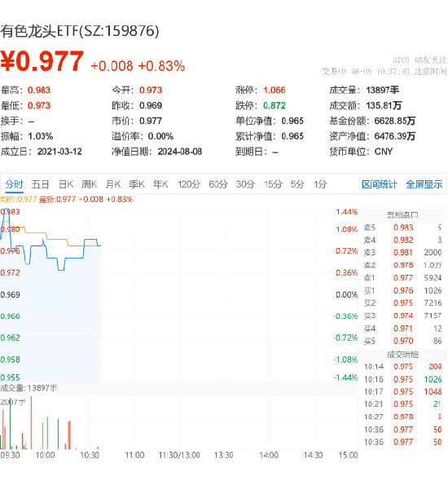Click the 0.969 left price axis label

[x=10, y=295]
